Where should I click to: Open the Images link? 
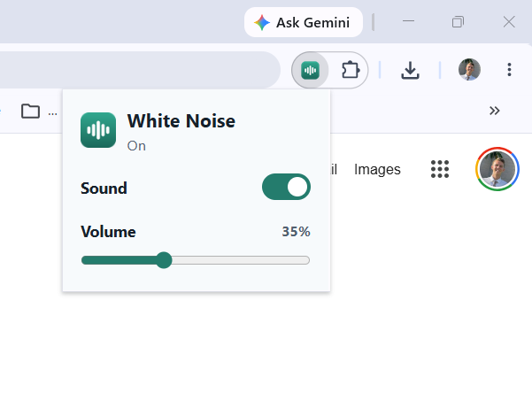[377, 169]
